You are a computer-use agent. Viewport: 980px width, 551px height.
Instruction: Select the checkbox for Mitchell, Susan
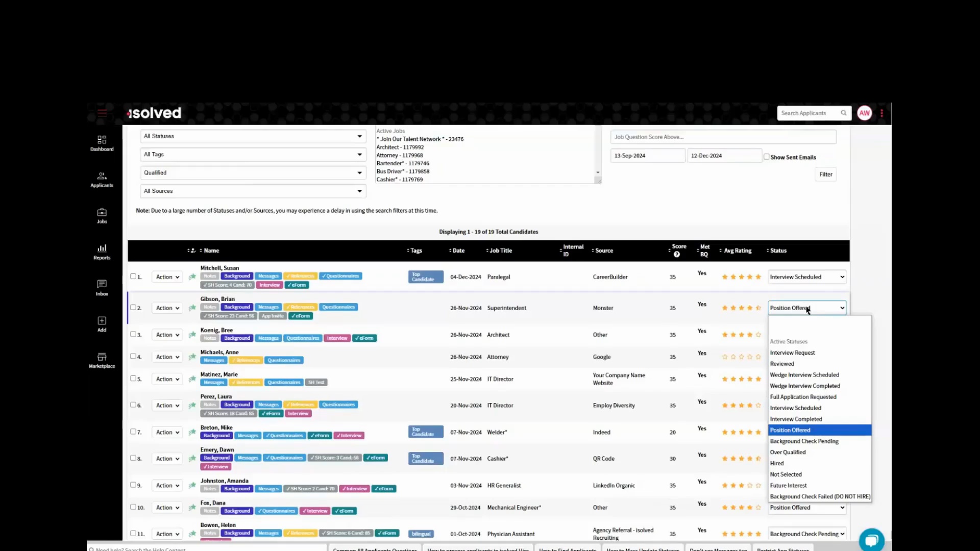coord(133,276)
